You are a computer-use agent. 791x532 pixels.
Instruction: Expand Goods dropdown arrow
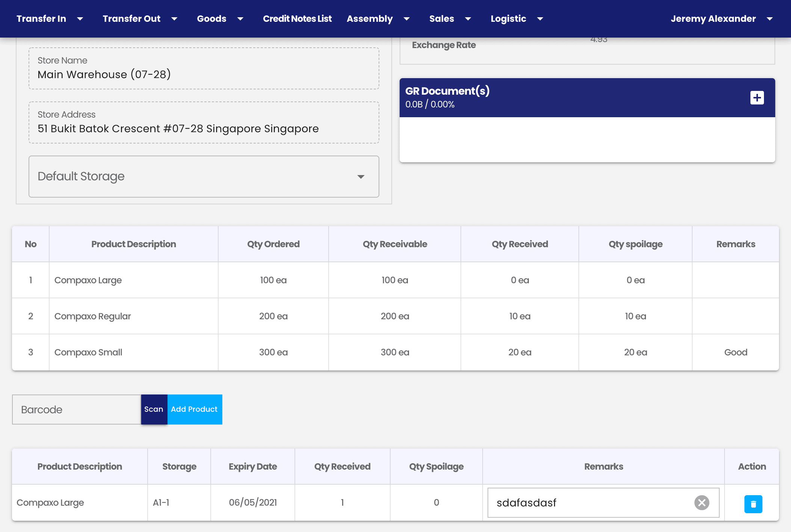pyautogui.click(x=240, y=19)
